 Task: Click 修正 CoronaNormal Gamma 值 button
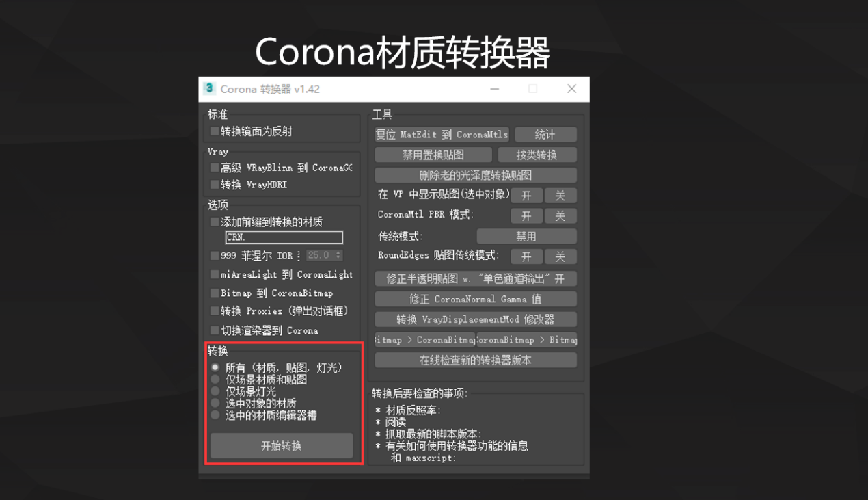(x=476, y=300)
